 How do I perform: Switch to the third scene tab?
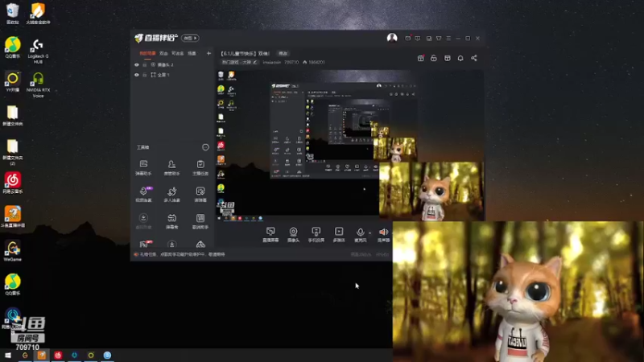(177, 53)
